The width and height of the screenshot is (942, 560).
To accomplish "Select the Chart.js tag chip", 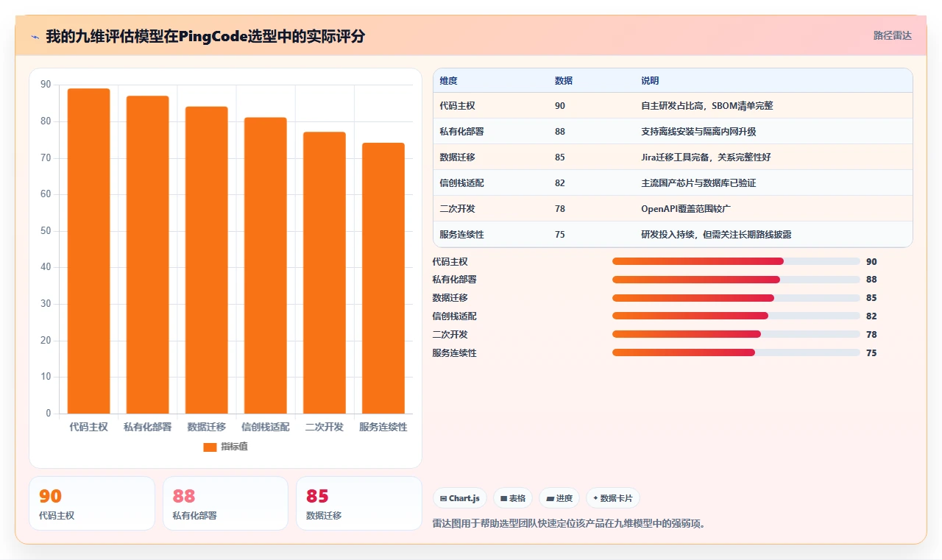I will point(460,498).
